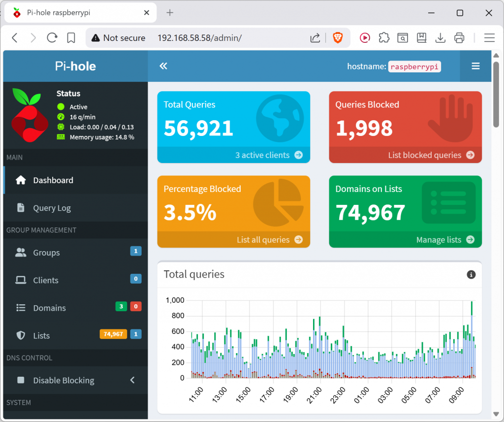Click the browser bookmark icon
This screenshot has width=504, height=422.
coord(71,38)
